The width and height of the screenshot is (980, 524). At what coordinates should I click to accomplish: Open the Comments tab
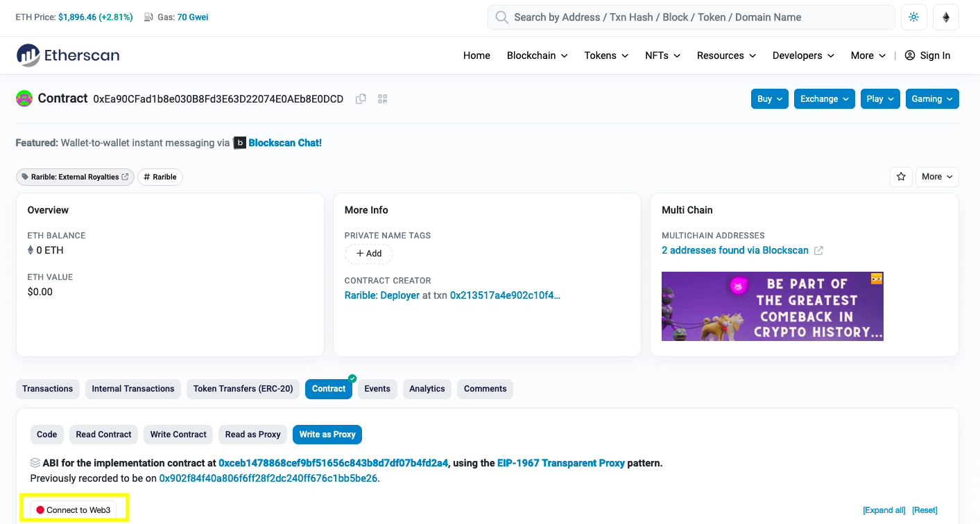[485, 389]
